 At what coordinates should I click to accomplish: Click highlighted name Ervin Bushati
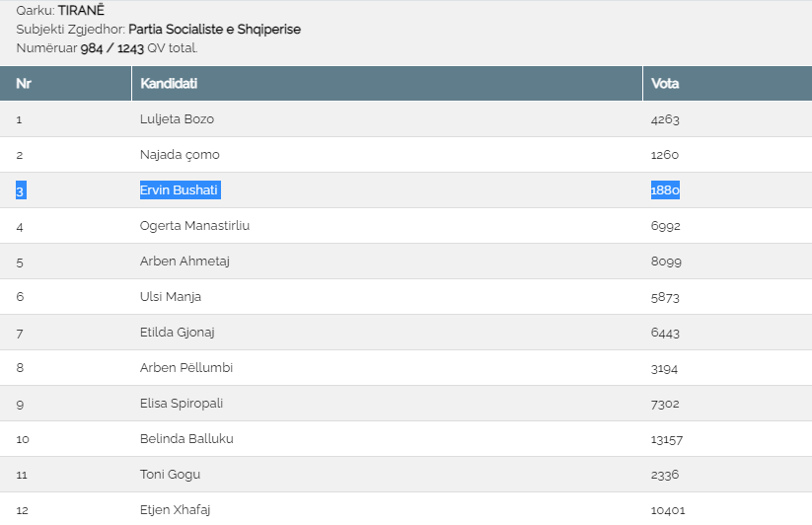point(180,190)
